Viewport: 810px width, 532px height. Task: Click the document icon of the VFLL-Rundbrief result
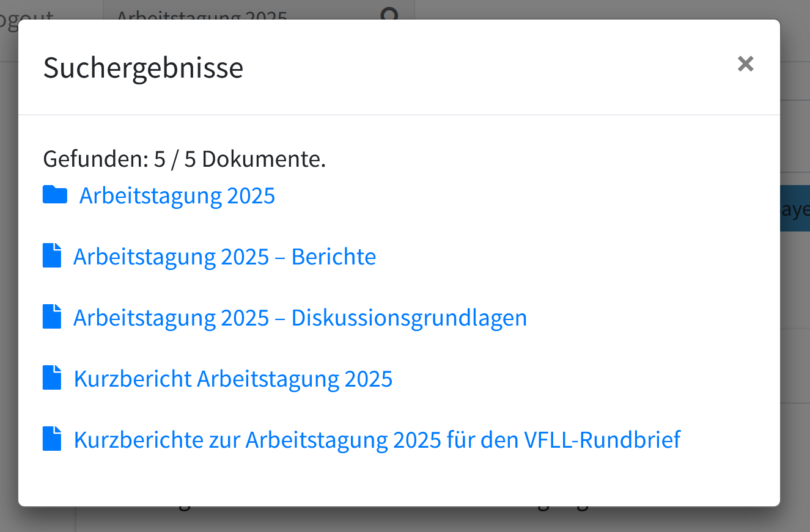coord(53,439)
